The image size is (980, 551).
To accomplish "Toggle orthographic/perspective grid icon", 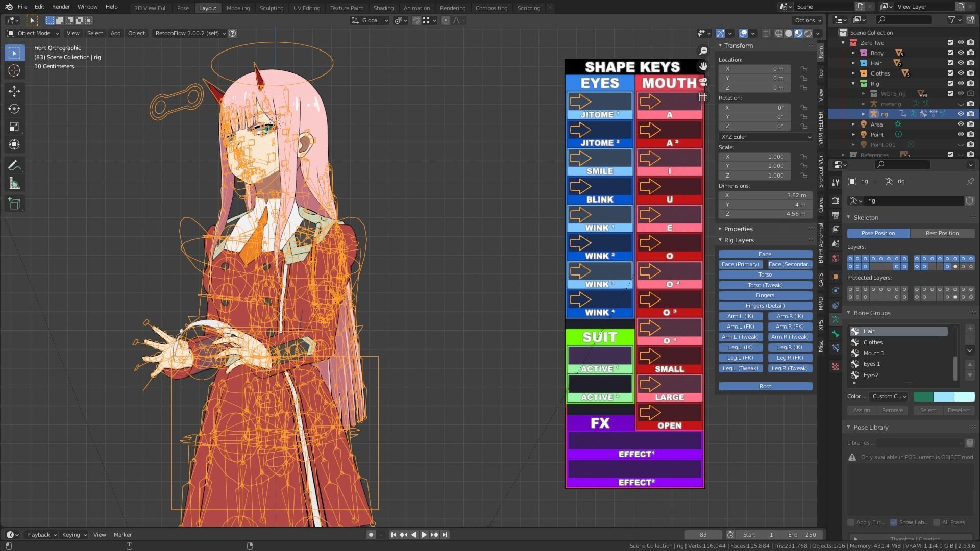I will pos(703,97).
